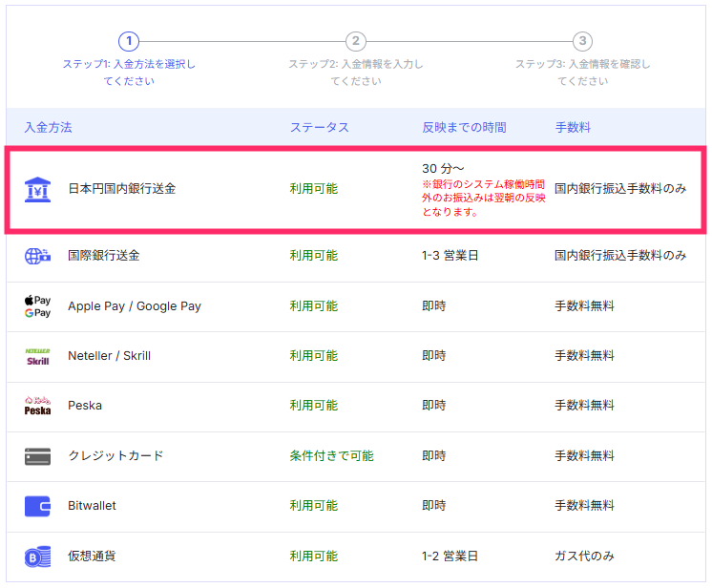Click 即時 in クレジットカード row

point(434,456)
